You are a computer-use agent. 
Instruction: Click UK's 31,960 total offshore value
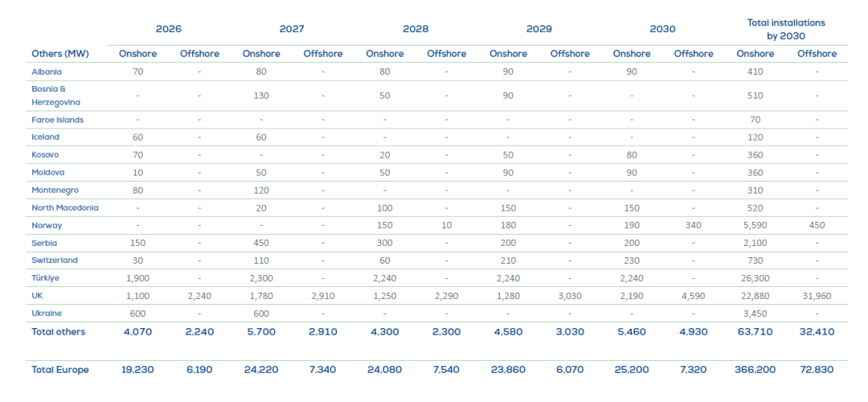click(x=817, y=295)
